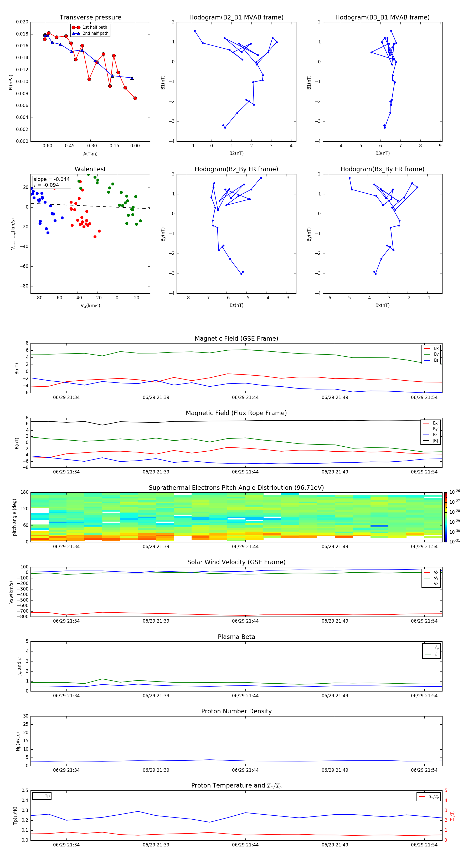Click the 0.020 tick on Transverse pressure axis

pos(22,22)
